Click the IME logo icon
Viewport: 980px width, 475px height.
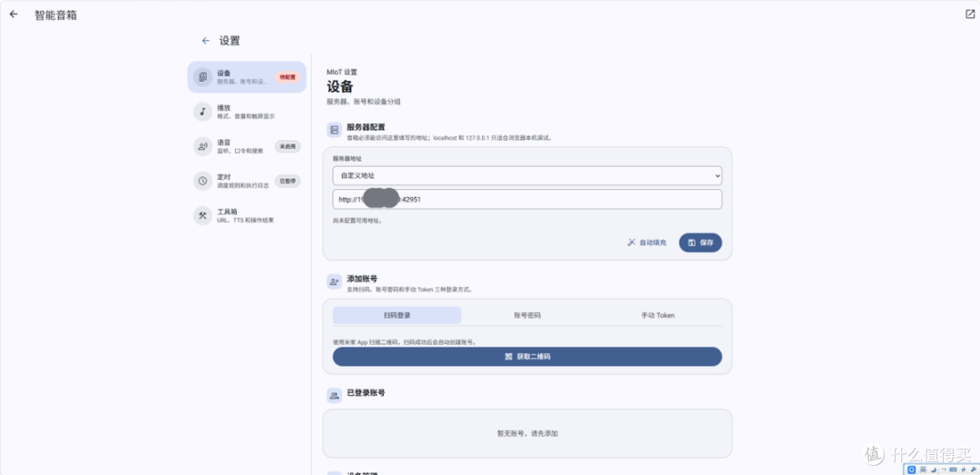click(911, 470)
